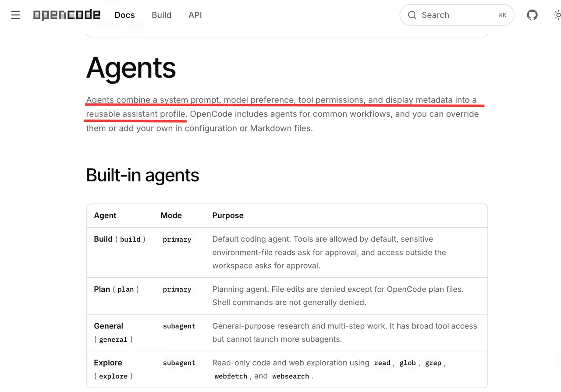Click the "Purpose" column header
This screenshot has width=561, height=392.
tap(228, 215)
